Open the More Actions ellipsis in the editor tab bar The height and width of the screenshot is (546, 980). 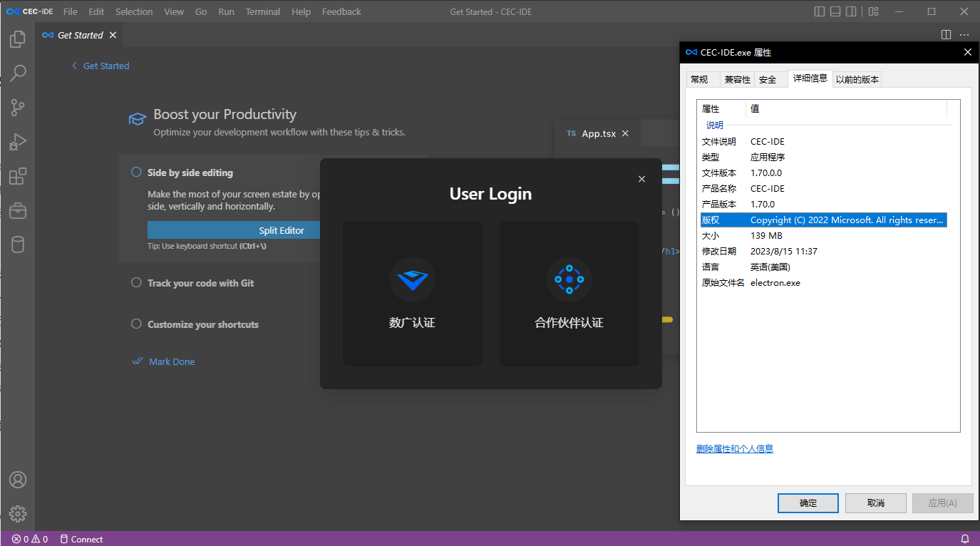point(964,34)
